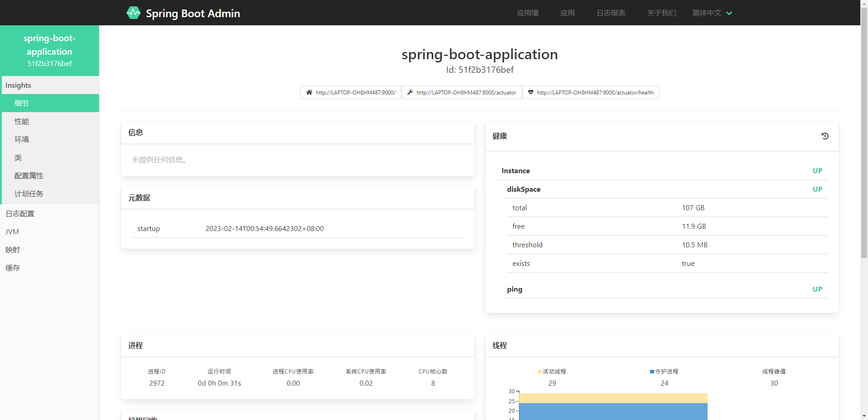Click the process ID value 2972
This screenshot has height=420, width=868.
(157, 383)
